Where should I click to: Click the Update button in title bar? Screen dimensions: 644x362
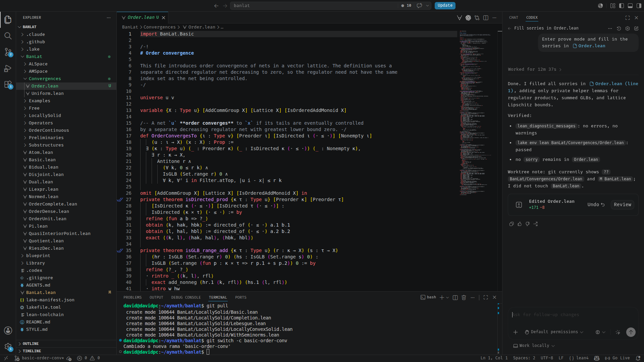click(445, 6)
